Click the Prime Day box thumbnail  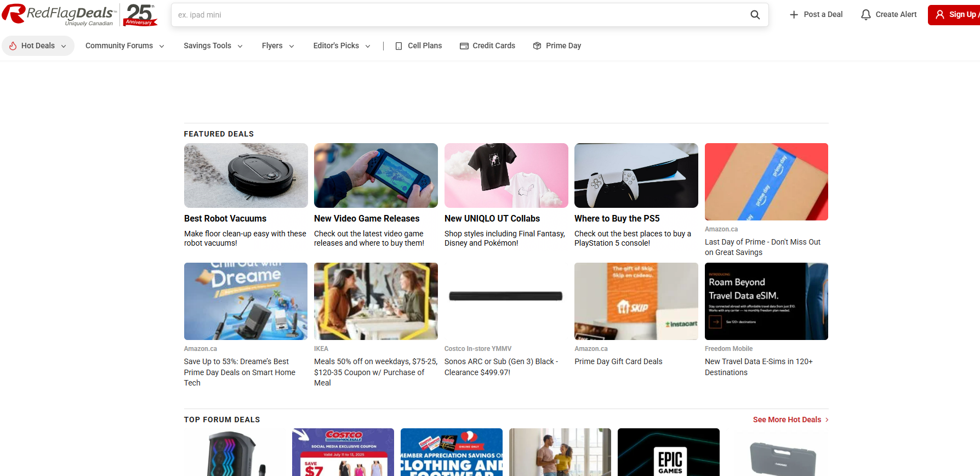point(766,182)
